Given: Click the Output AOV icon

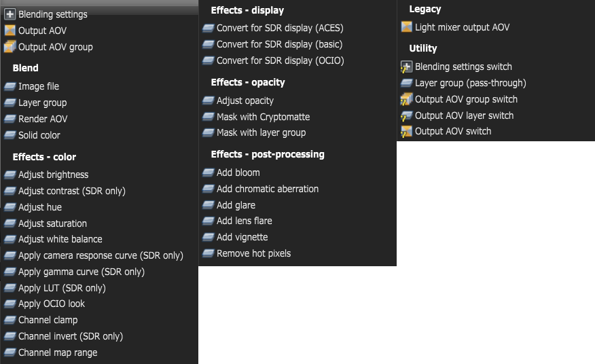Looking at the screenshot, I should coord(10,31).
